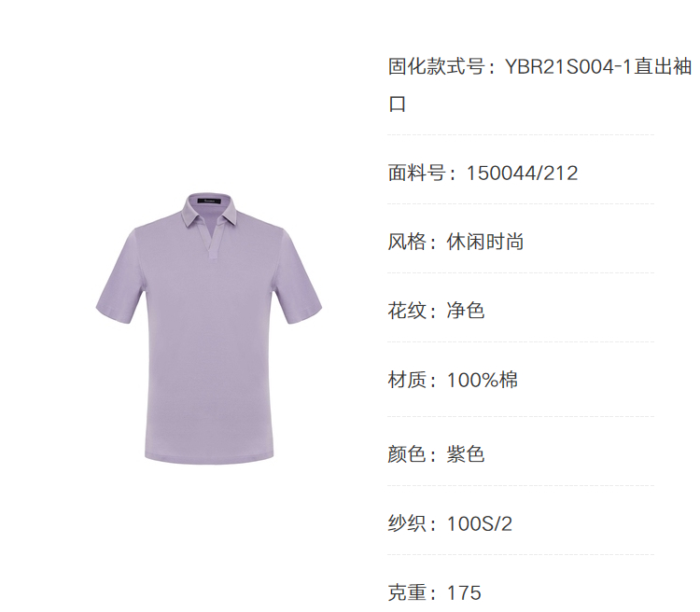Select the 净色 pattern value
This screenshot has height=612, width=700.
[466, 311]
